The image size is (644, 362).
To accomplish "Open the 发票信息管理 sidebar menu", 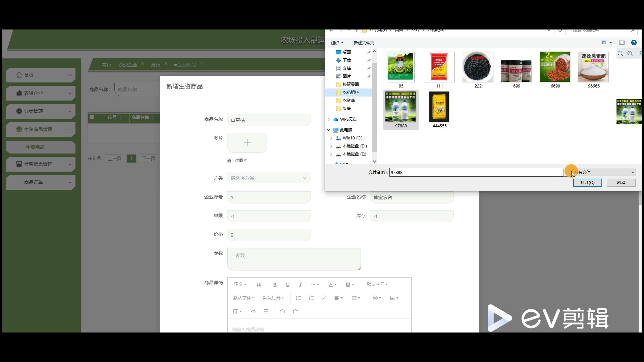I will pyautogui.click(x=41, y=164).
